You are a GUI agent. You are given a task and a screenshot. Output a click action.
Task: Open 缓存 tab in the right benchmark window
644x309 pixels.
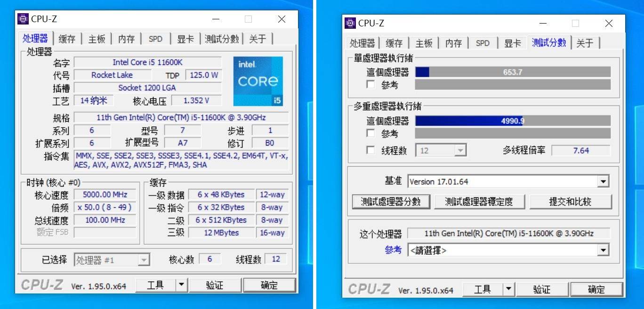(394, 43)
